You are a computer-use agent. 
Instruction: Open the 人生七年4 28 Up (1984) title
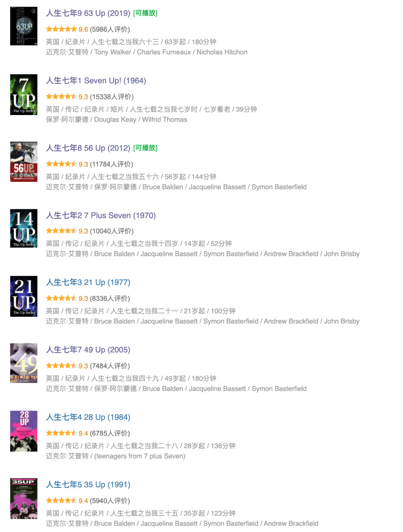click(x=88, y=417)
